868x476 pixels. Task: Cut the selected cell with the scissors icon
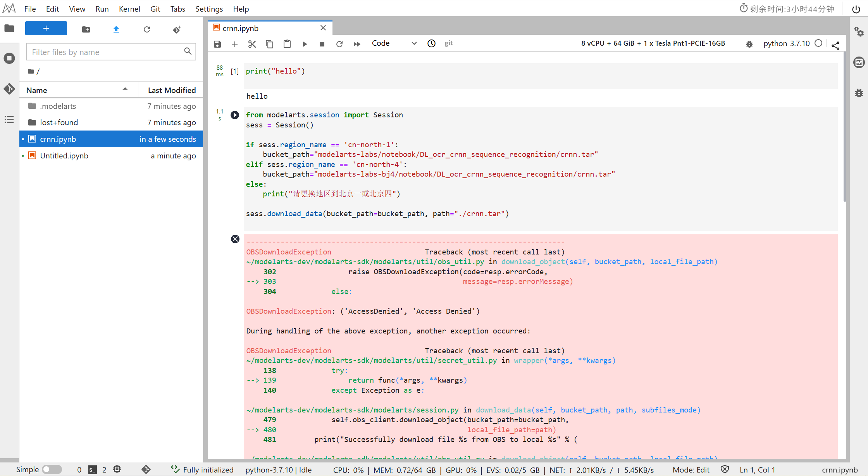click(252, 44)
